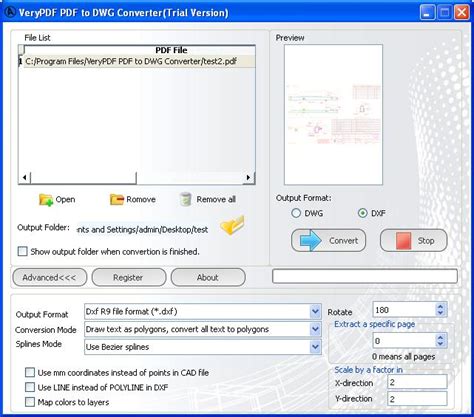Image resolution: width=474 pixels, height=417 pixels.
Task: Click the VeryPDF app icon in title bar
Action: coord(10,12)
